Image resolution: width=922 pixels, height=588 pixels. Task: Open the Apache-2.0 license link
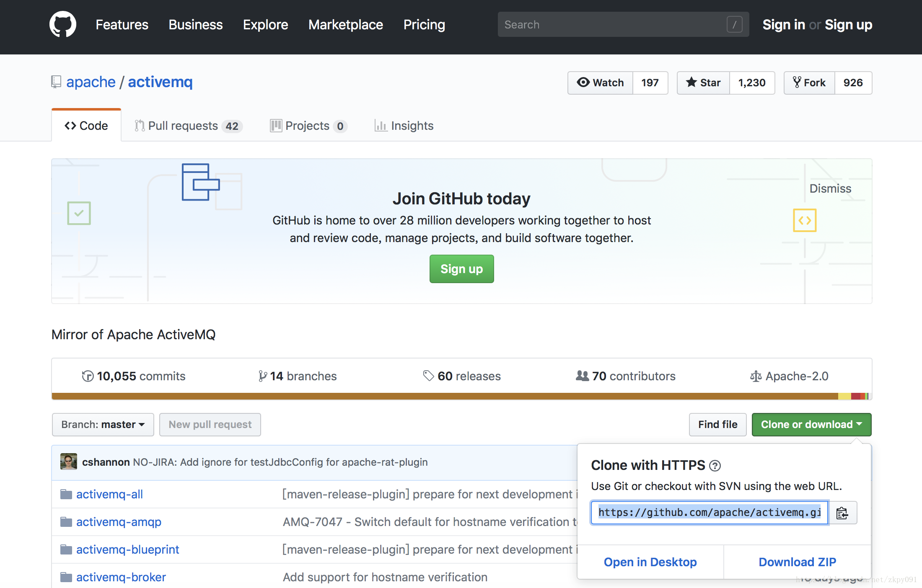pos(789,376)
